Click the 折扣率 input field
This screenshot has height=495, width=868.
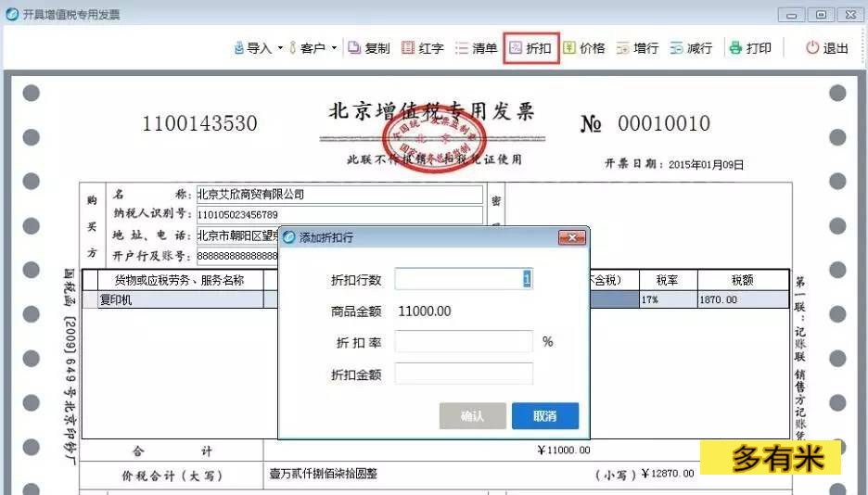(463, 342)
